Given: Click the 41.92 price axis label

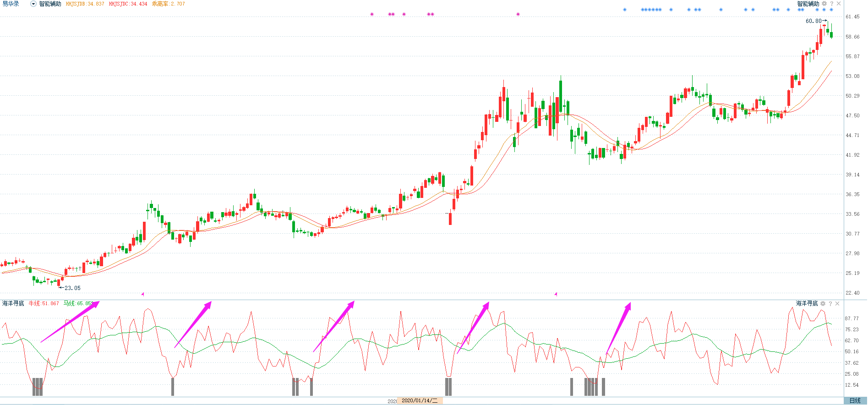Looking at the screenshot, I should click(852, 155).
